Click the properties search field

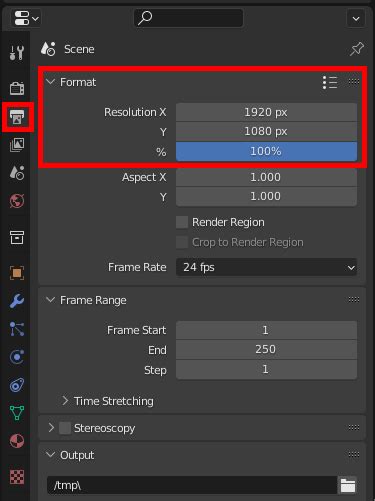[x=188, y=18]
